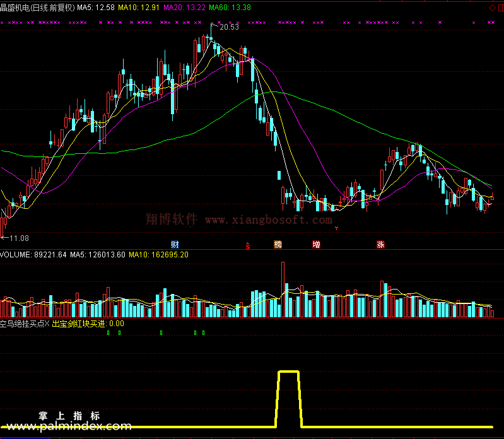
Task: Click the red square icon in the corner
Action: click(501, 8)
